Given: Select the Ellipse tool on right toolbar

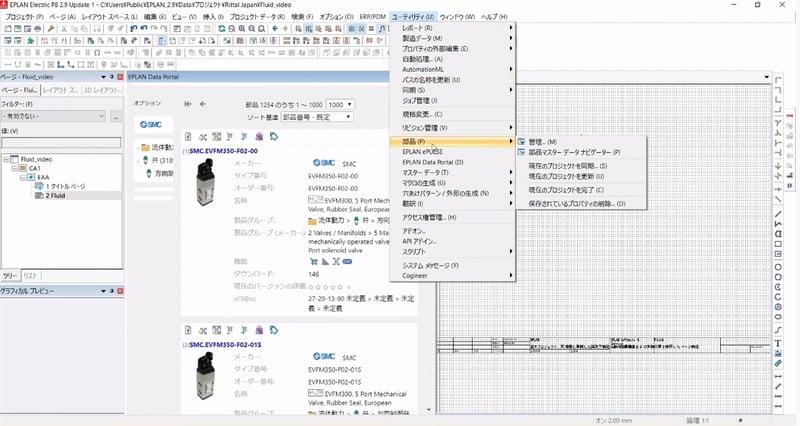Looking at the screenshot, I should tap(778, 317).
